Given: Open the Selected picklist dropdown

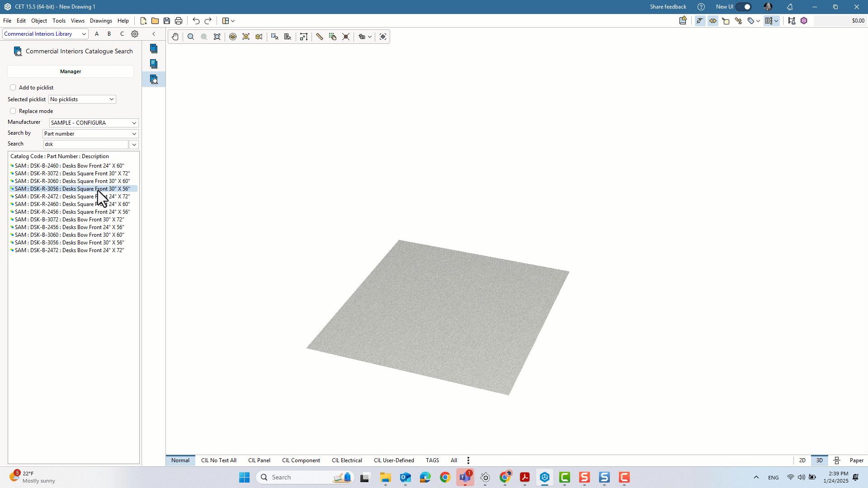Looking at the screenshot, I should 82,99.
